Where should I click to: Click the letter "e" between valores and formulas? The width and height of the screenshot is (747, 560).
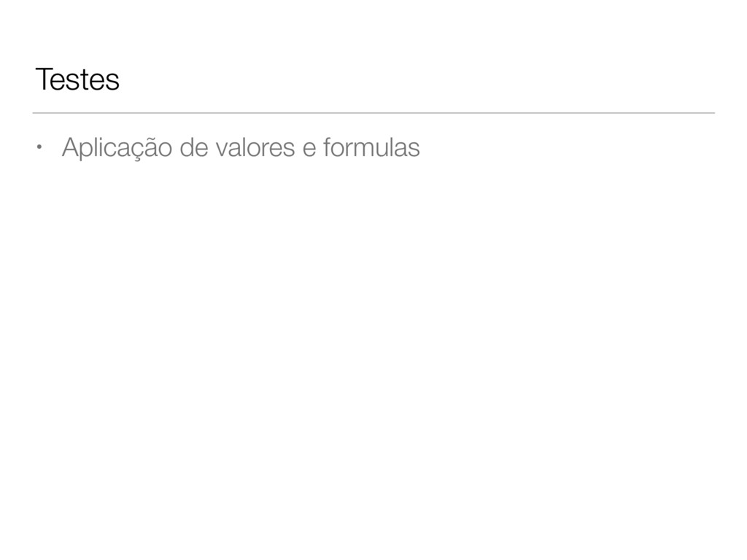309,149
